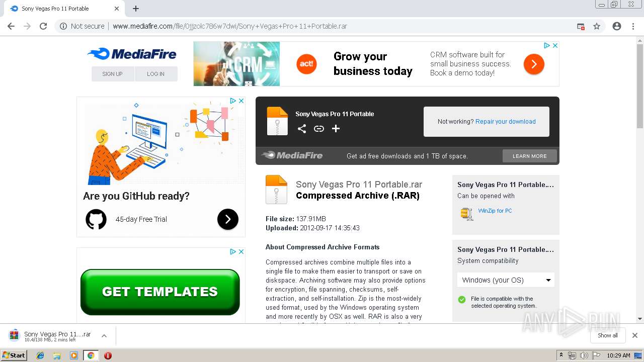Close the Get Templates ad with its X

coord(241,251)
